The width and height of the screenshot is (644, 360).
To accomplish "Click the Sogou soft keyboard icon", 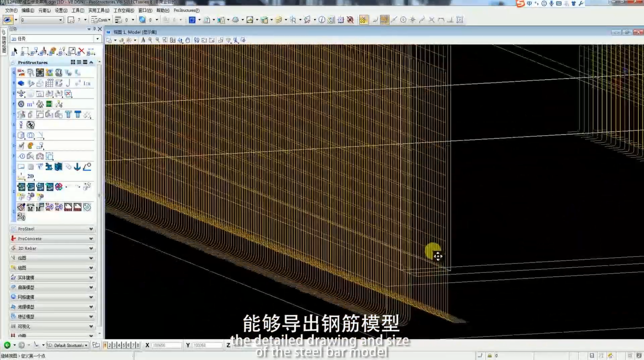I will pyautogui.click(x=559, y=3).
